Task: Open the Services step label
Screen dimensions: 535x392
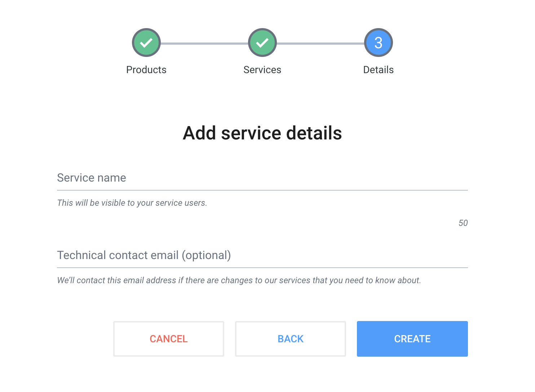Action: click(x=262, y=70)
